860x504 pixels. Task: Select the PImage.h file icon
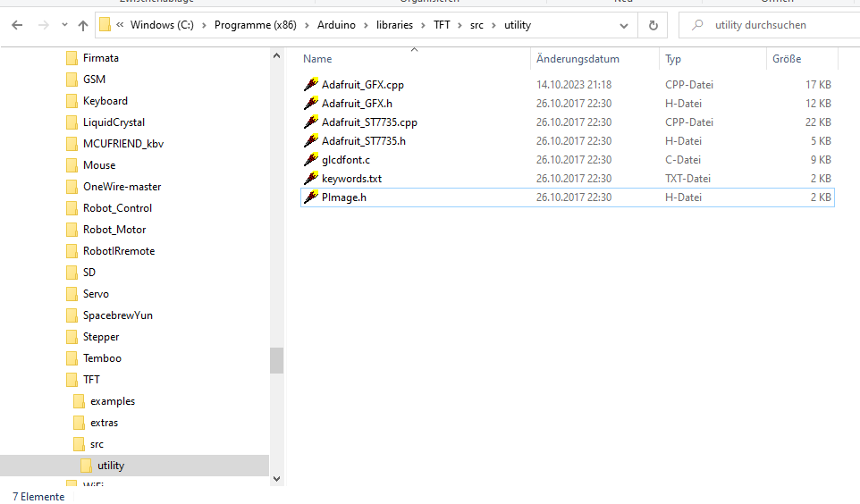(311, 197)
